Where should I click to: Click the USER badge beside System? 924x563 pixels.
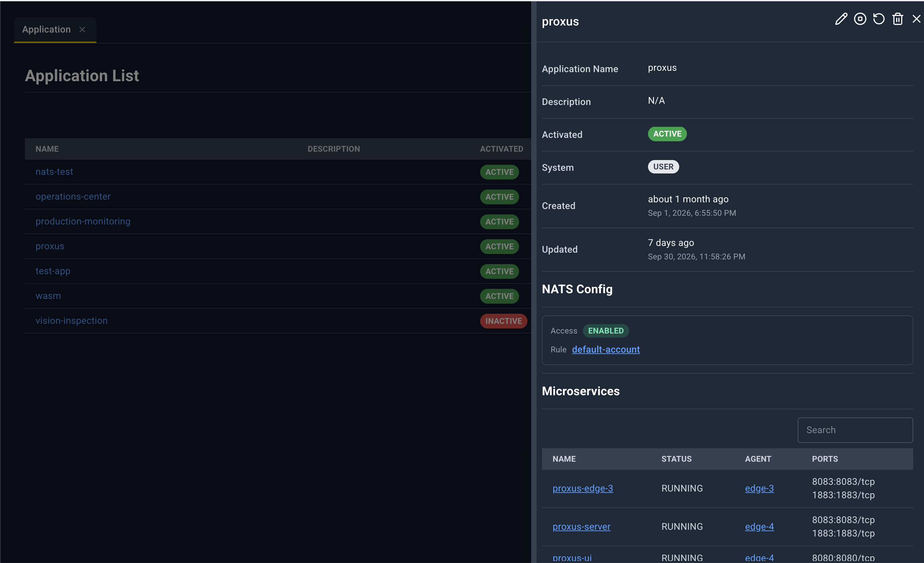(x=663, y=167)
